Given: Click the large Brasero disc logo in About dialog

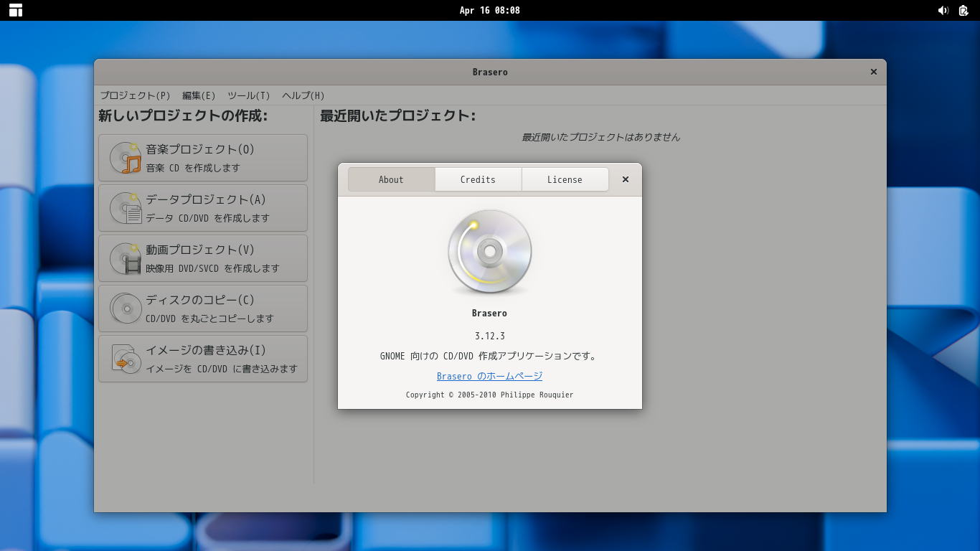Looking at the screenshot, I should [490, 252].
